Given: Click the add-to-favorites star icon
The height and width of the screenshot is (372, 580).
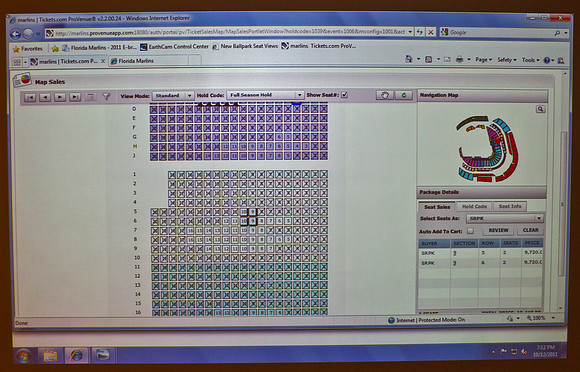Looking at the screenshot, I should (55, 48).
